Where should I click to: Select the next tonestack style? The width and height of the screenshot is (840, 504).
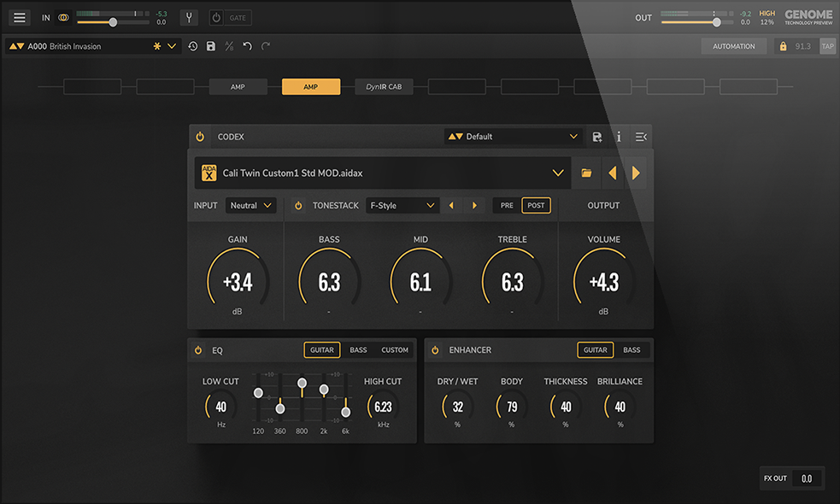click(474, 206)
